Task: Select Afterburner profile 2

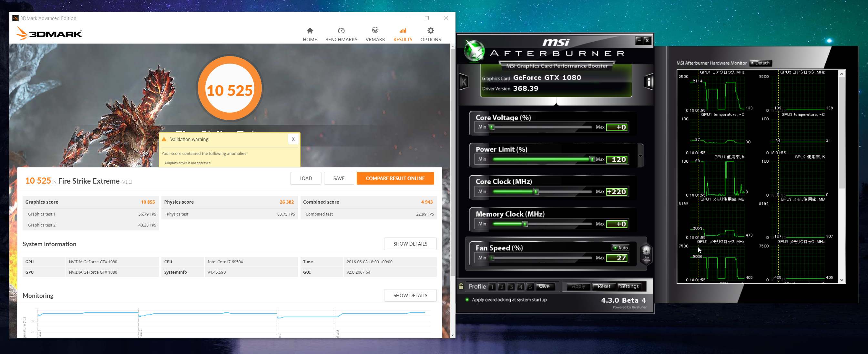Action: [501, 287]
